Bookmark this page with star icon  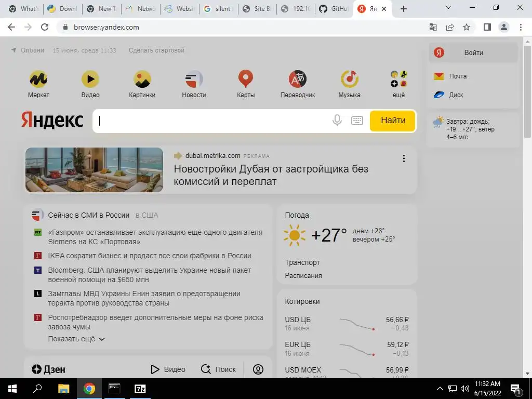(x=467, y=27)
